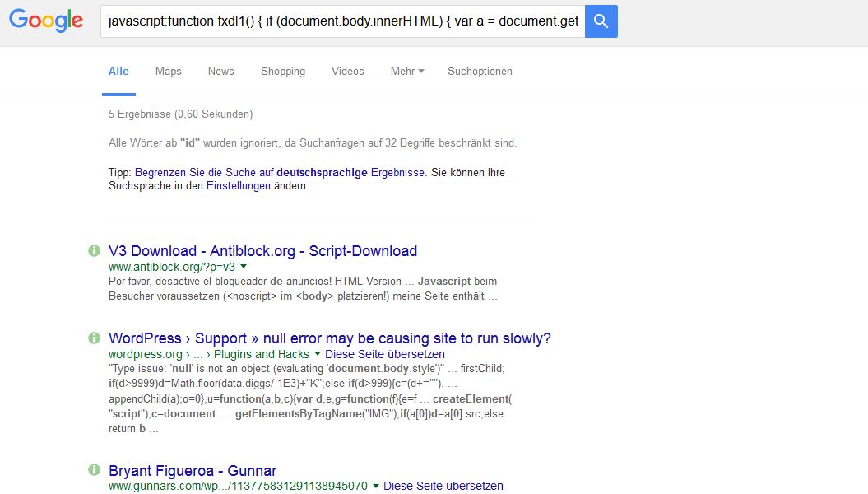Viewport: 868px width, 494px height.
Task: Click the 'Alle Wörter ab "id" wurden ignoriert' notice
Action: pyautogui.click(x=313, y=143)
